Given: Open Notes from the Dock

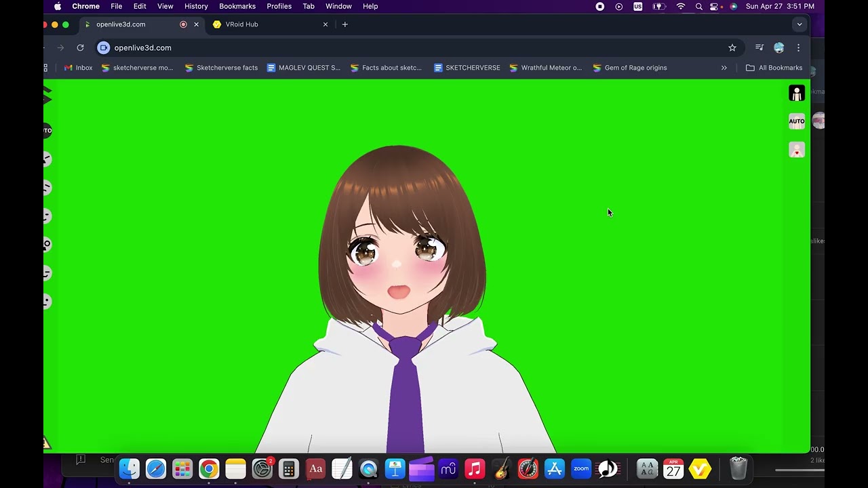Looking at the screenshot, I should point(235,469).
